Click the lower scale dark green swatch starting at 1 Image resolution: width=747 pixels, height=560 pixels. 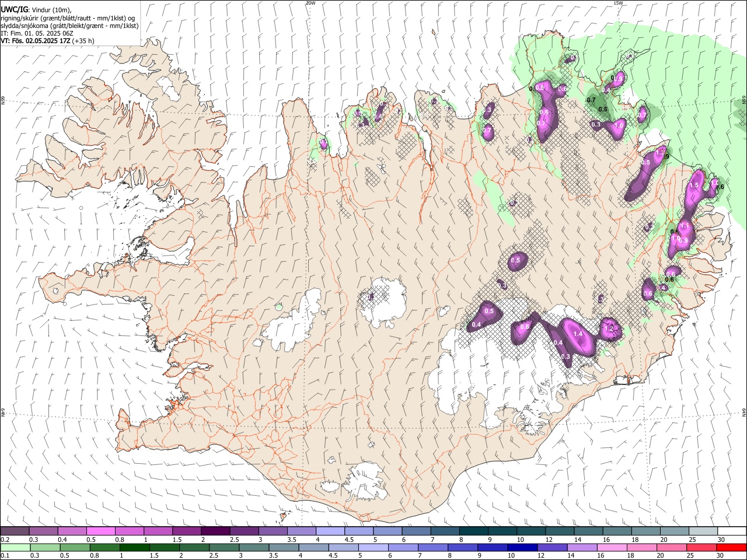[x=135, y=547]
